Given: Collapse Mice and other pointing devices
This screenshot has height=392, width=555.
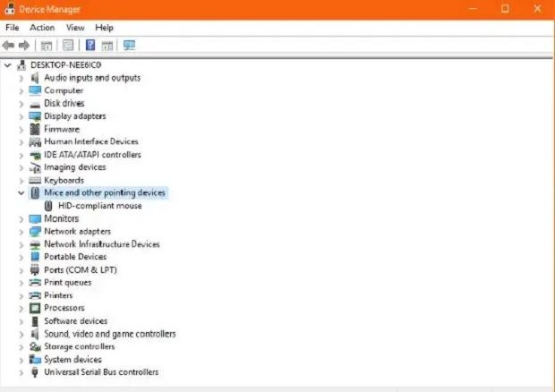Looking at the screenshot, I should point(21,192).
